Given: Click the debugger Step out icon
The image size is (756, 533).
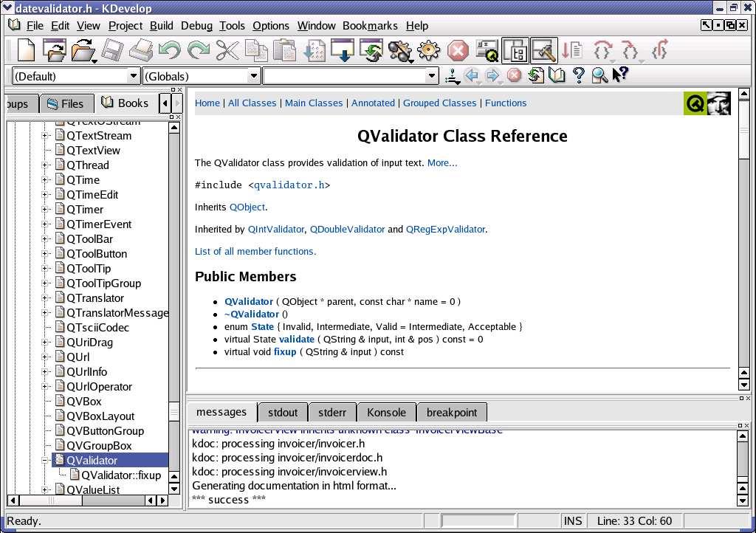Looking at the screenshot, I should point(659,50).
